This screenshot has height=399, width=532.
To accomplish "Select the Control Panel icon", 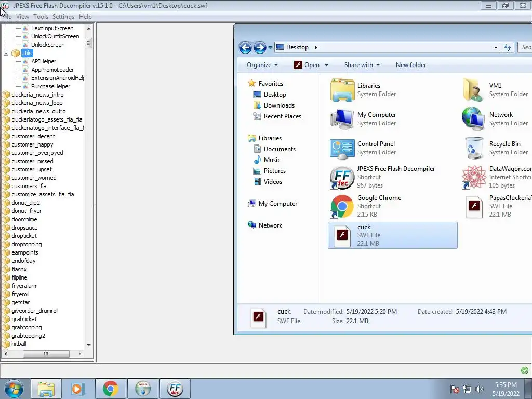I will [342, 148].
